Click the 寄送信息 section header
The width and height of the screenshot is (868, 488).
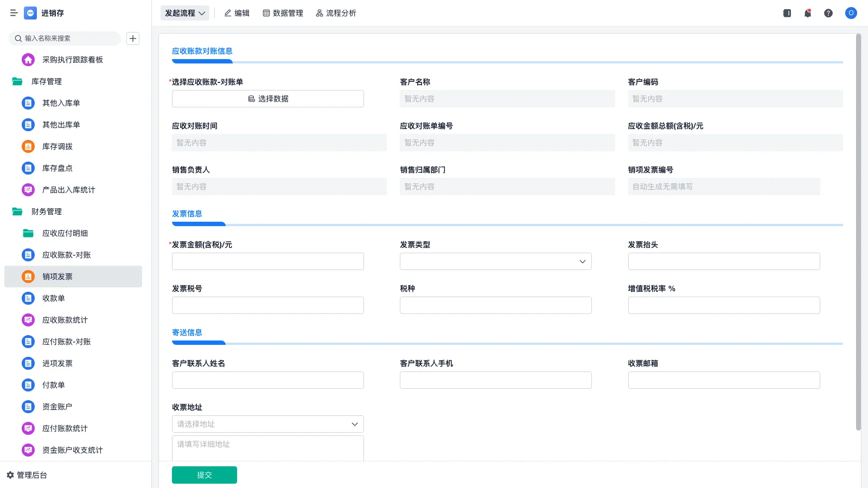point(187,332)
